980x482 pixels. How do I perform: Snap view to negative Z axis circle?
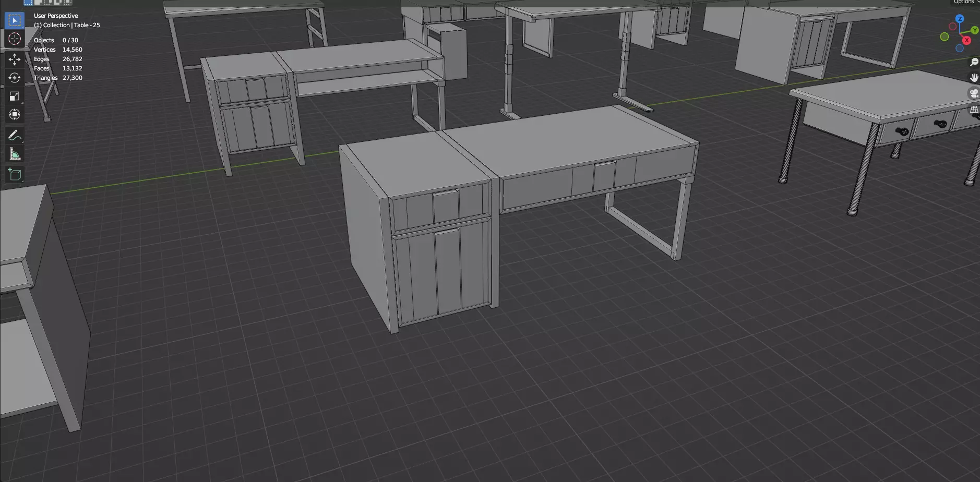pos(959,49)
